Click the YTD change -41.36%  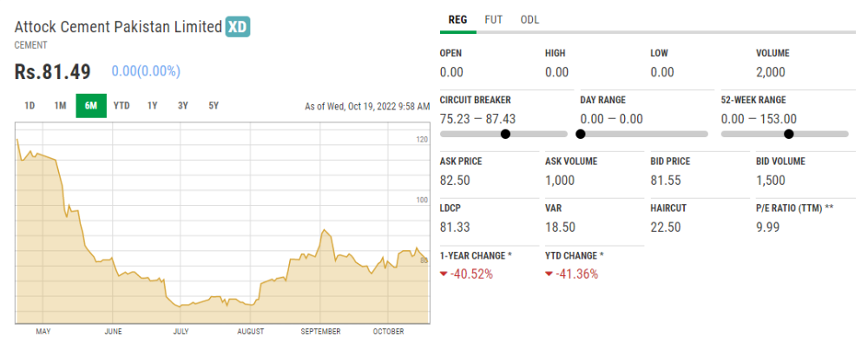click(x=576, y=274)
